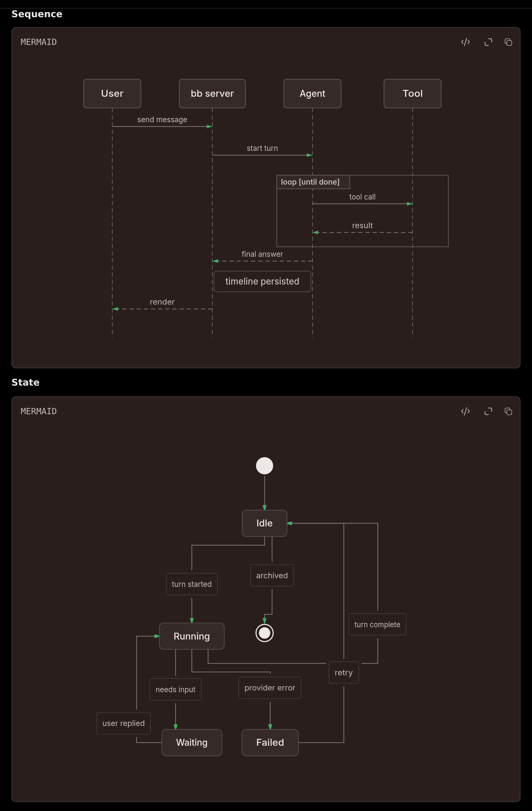Copy the Sequence diagram code

pos(508,42)
